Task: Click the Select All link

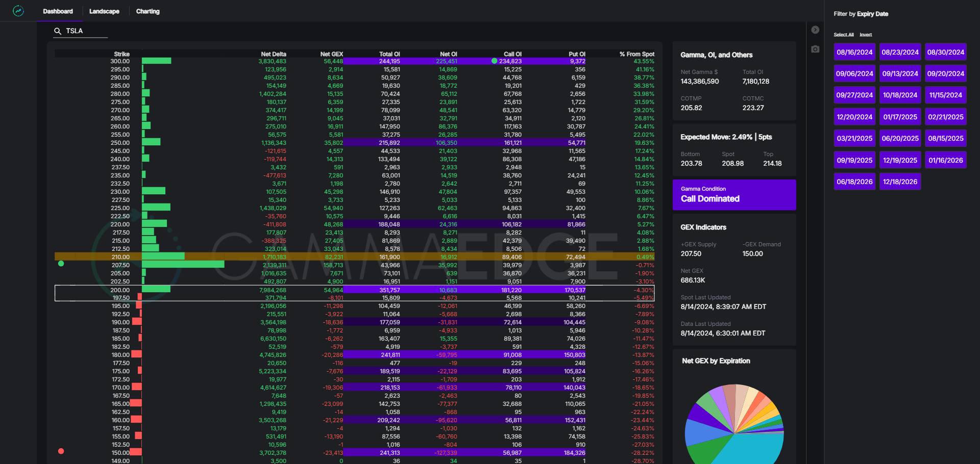Action: click(x=843, y=35)
